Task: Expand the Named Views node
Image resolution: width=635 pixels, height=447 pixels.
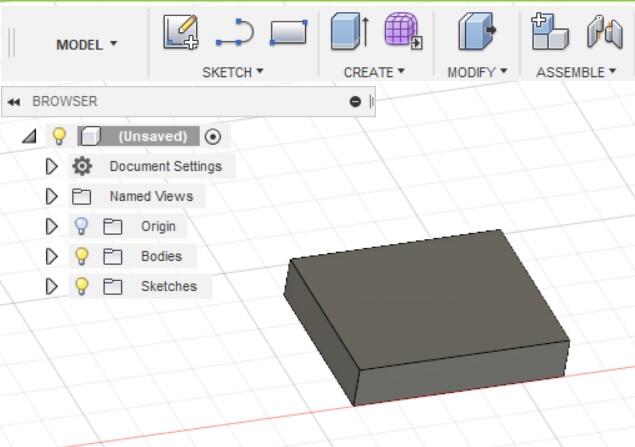Action: click(51, 196)
